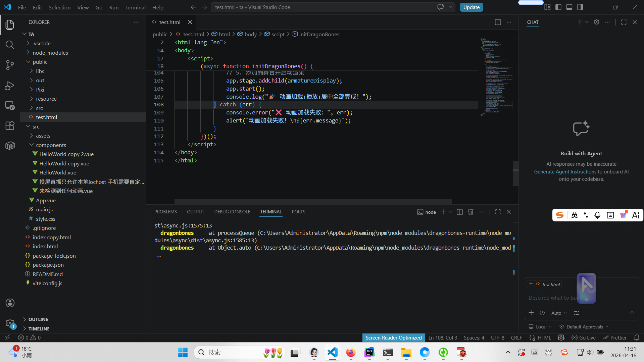The width and height of the screenshot is (644, 362).
Task: Create a new terminal with plus icon
Action: click(443, 212)
